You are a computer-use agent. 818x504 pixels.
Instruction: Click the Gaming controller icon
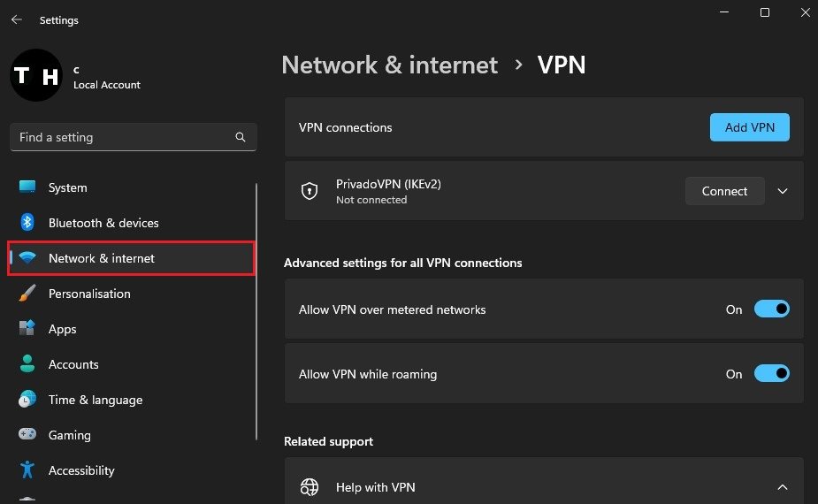pyautogui.click(x=27, y=435)
